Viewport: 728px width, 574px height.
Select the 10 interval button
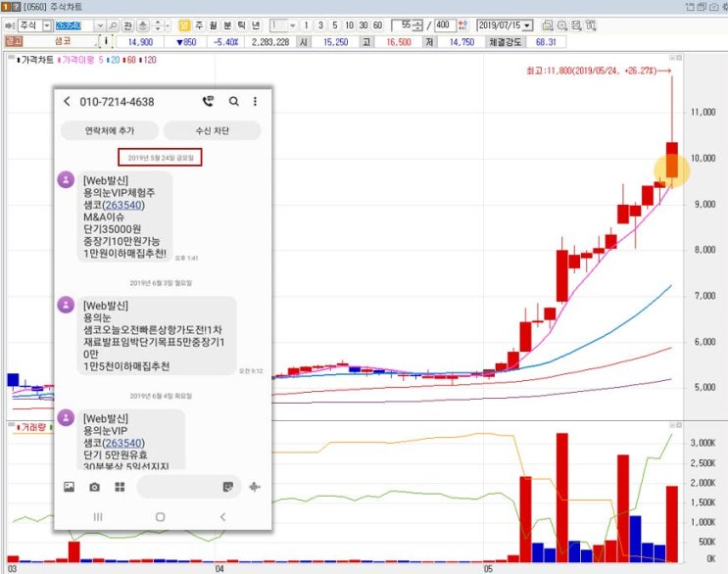pyautogui.click(x=349, y=25)
